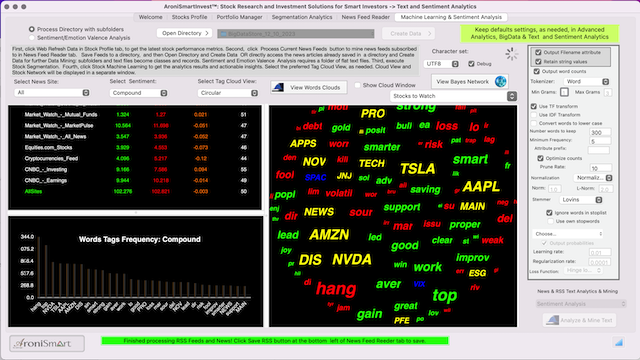Click the icon on Analyze & Mine Text button
Screen dimensions: 640x360
[552, 320]
